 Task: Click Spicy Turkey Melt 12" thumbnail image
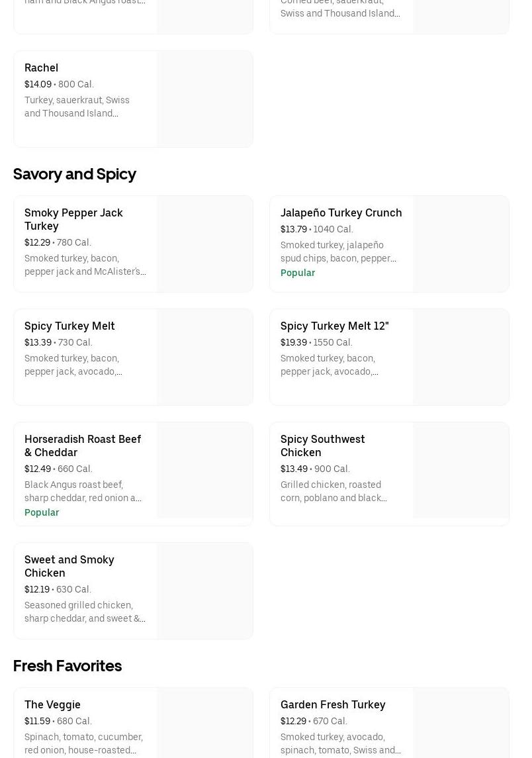(461, 357)
